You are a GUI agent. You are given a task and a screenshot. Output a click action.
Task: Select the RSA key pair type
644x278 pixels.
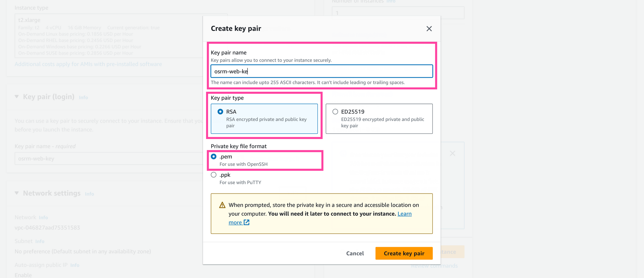(220, 112)
